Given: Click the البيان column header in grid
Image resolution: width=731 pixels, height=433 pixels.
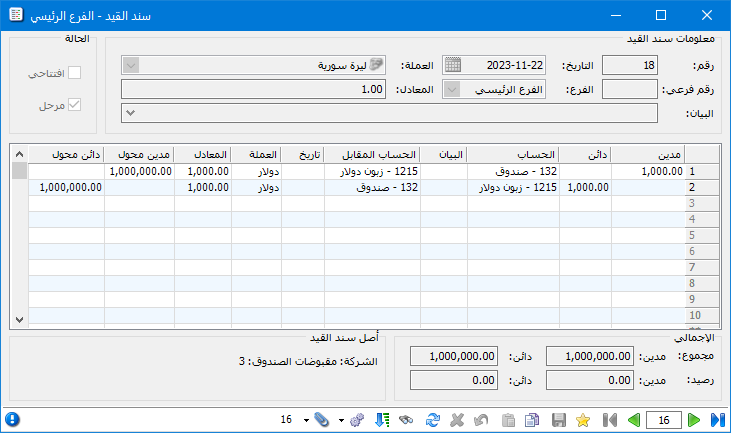Looking at the screenshot, I should (x=443, y=155).
